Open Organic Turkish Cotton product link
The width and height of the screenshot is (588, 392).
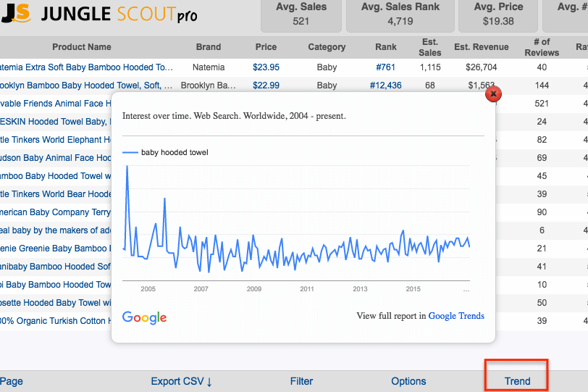tap(56, 321)
